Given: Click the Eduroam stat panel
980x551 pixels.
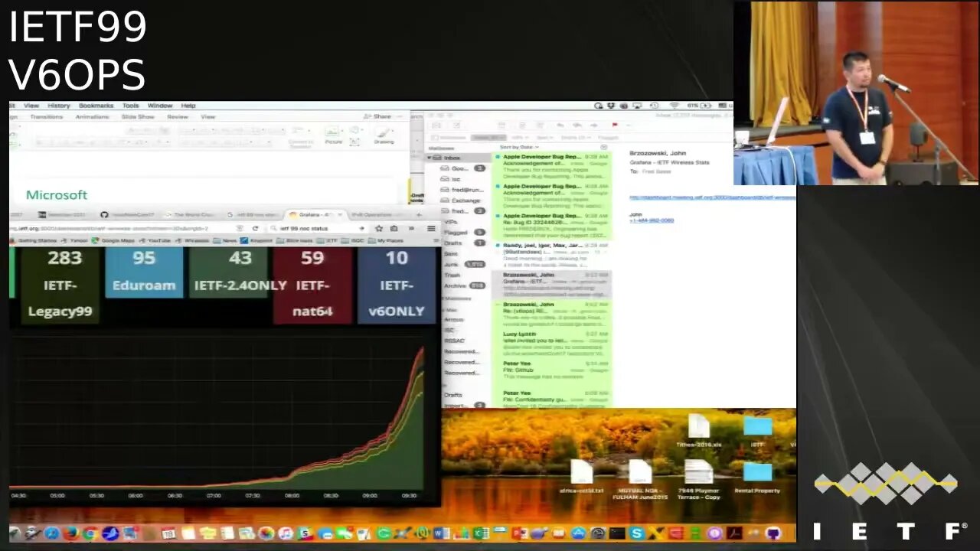Looking at the screenshot, I should (144, 272).
